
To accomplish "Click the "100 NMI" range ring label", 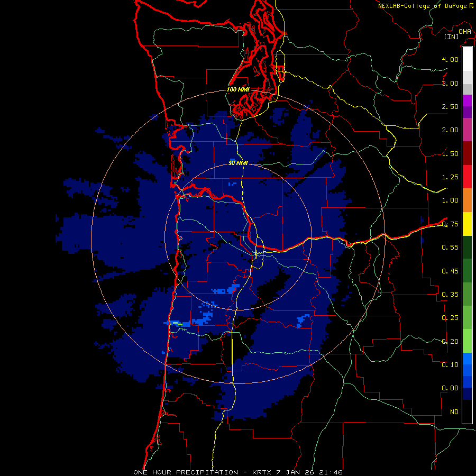I will coord(238,89).
